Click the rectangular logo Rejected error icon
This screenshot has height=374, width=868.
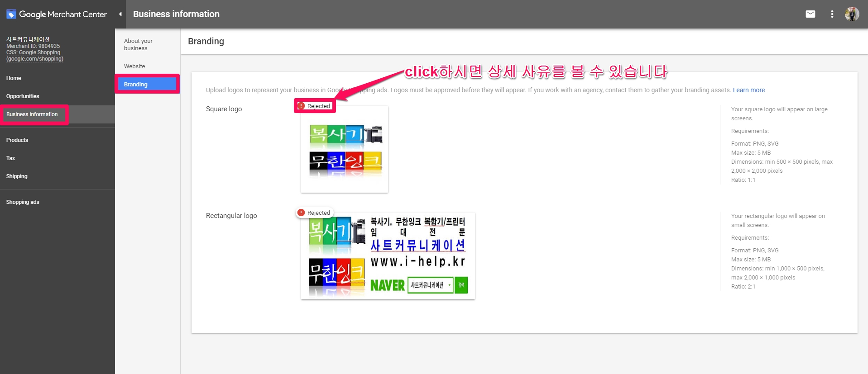point(302,213)
